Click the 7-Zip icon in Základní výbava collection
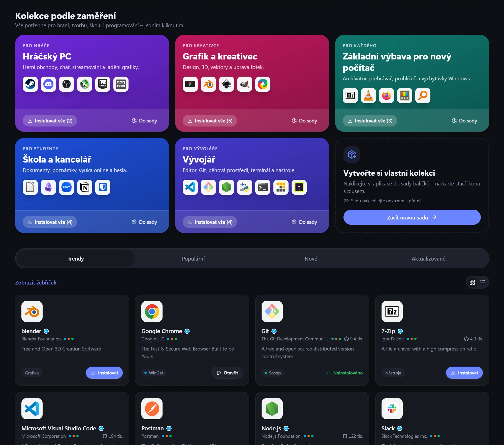Viewport: 504px width, 445px height. (350, 96)
